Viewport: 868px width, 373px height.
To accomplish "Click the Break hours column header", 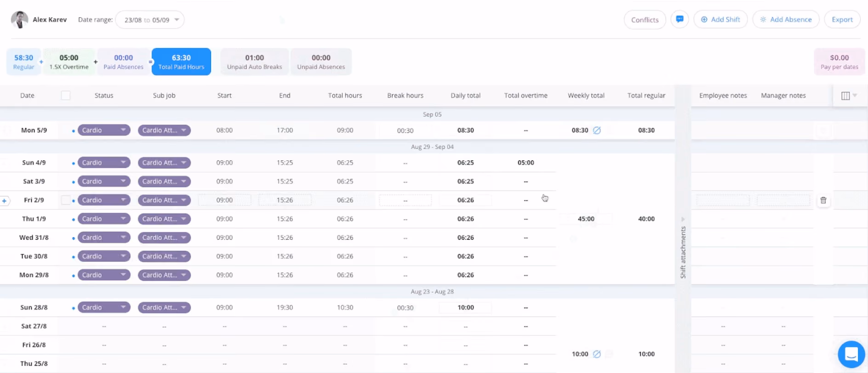I will [x=405, y=96].
